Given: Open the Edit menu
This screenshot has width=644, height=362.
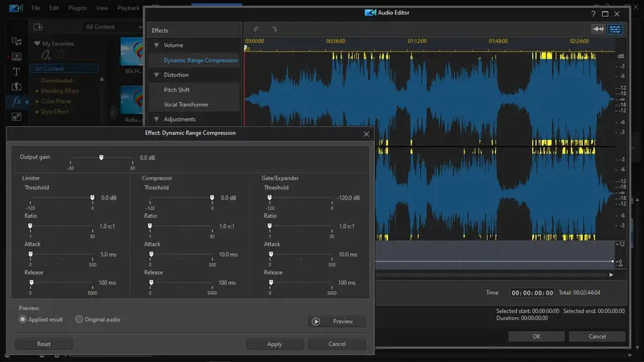Looking at the screenshot, I should (x=54, y=8).
